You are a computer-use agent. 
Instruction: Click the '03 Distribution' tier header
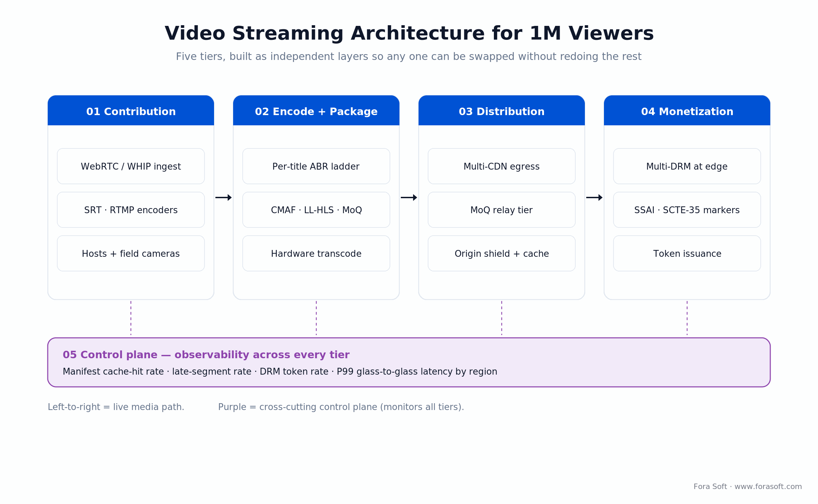point(502,110)
